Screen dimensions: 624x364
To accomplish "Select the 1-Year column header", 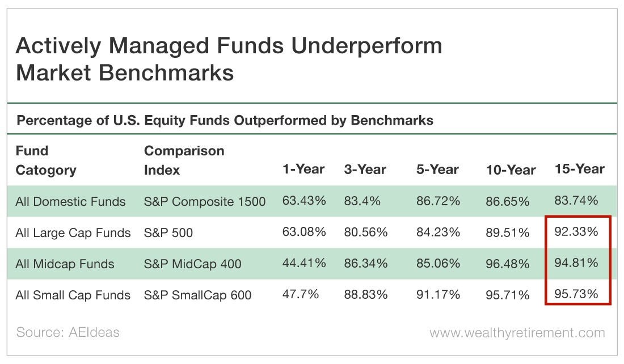I will point(303,169).
